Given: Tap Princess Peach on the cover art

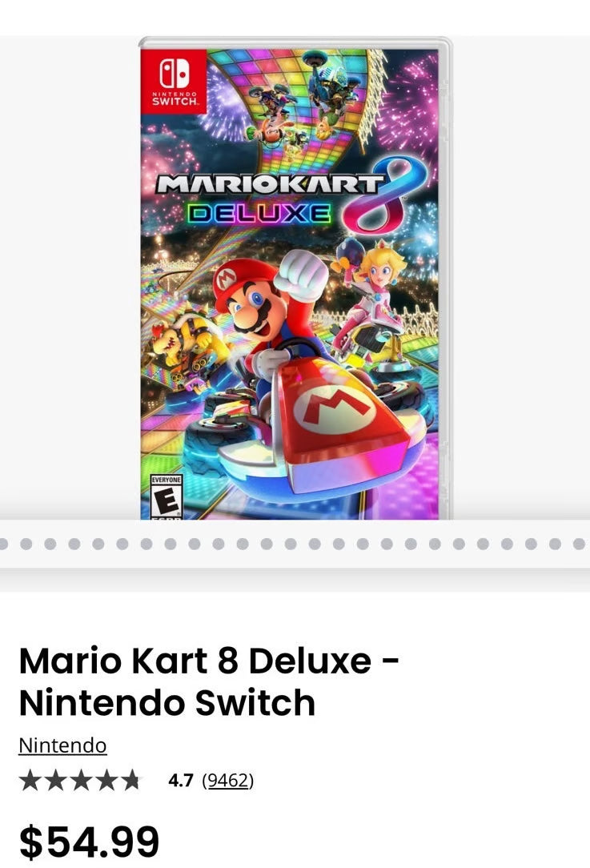Looking at the screenshot, I should point(371,293).
